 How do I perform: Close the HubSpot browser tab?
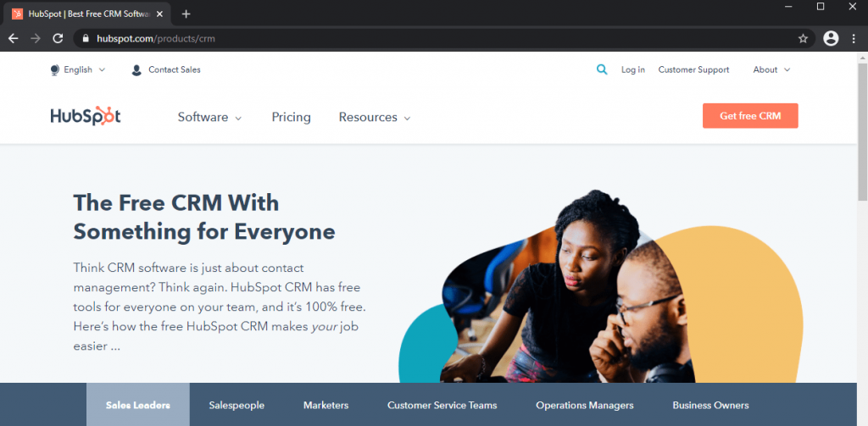[160, 14]
